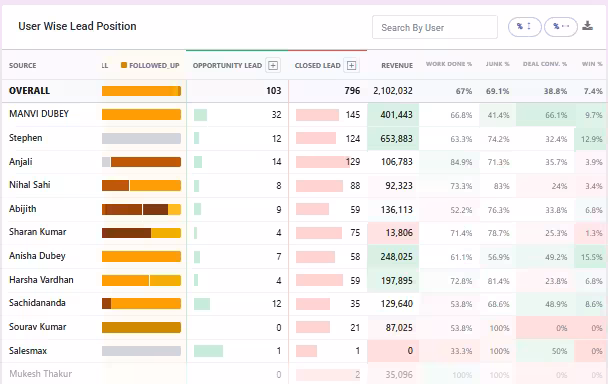
Task: Click Anjali's work done 84.9%
Action: click(x=461, y=162)
